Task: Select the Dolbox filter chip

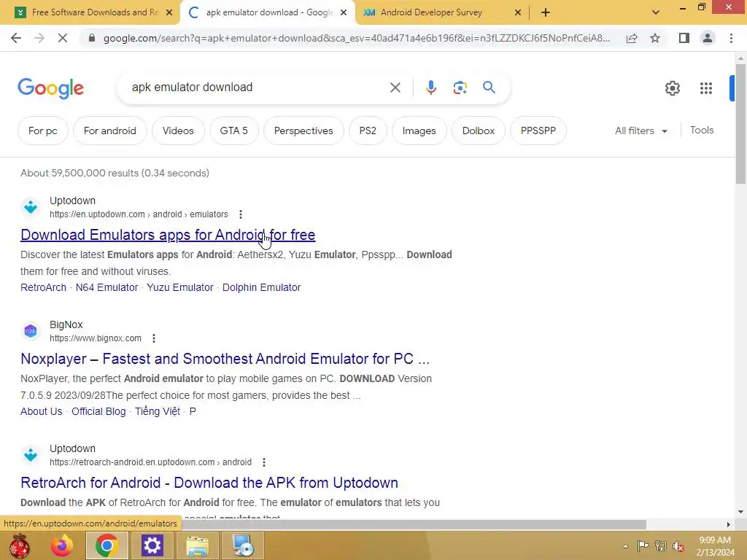Action: tap(479, 131)
